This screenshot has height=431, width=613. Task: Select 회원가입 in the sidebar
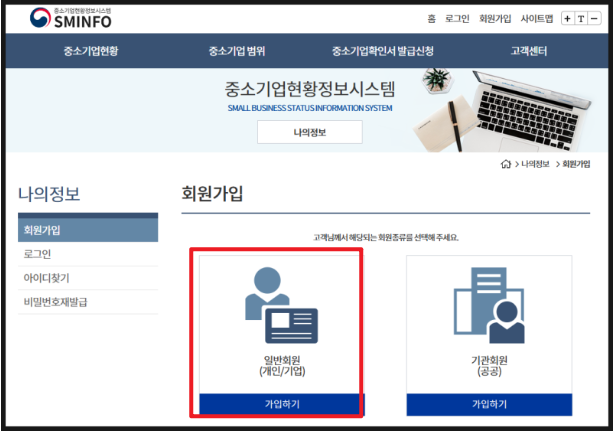click(x=88, y=230)
